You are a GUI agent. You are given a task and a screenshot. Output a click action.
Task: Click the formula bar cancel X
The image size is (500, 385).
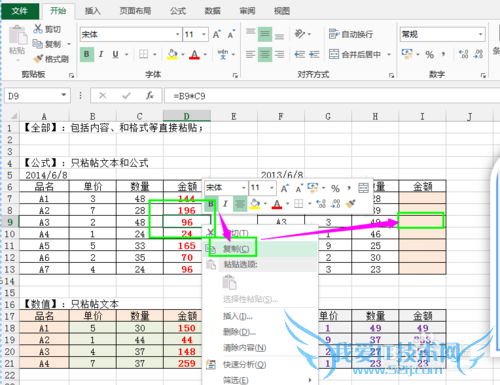click(x=103, y=96)
